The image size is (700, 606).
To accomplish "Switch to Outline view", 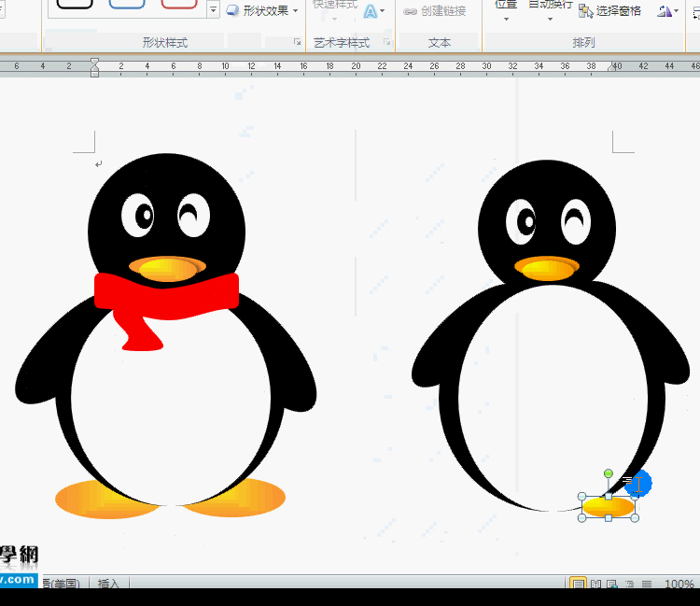I will (x=629, y=584).
